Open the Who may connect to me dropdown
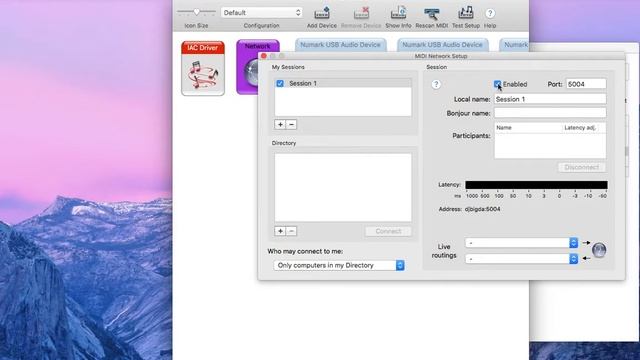The image size is (640, 360). (x=339, y=265)
